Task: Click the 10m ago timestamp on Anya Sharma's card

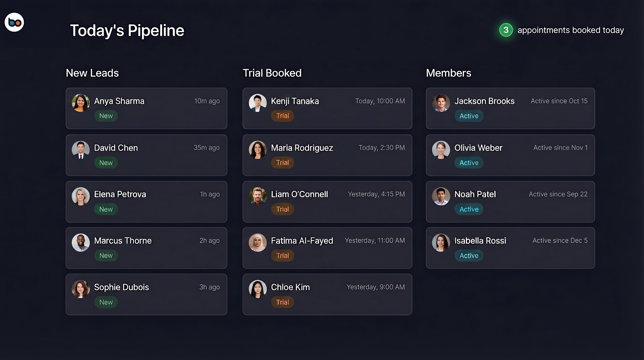Action: click(x=207, y=101)
